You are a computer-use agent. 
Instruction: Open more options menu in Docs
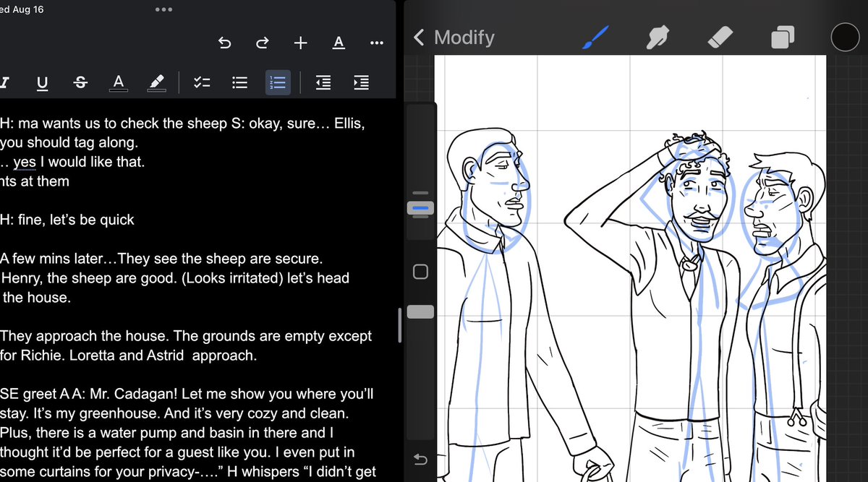(x=376, y=43)
